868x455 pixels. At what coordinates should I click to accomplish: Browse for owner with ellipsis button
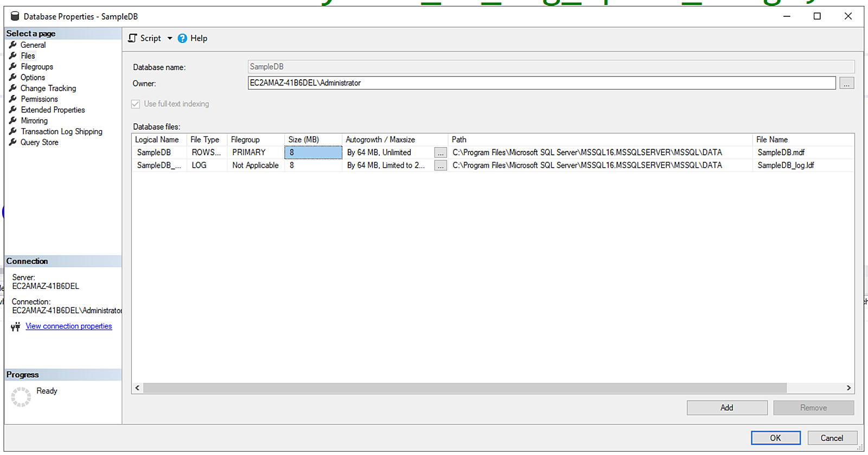pyautogui.click(x=846, y=83)
